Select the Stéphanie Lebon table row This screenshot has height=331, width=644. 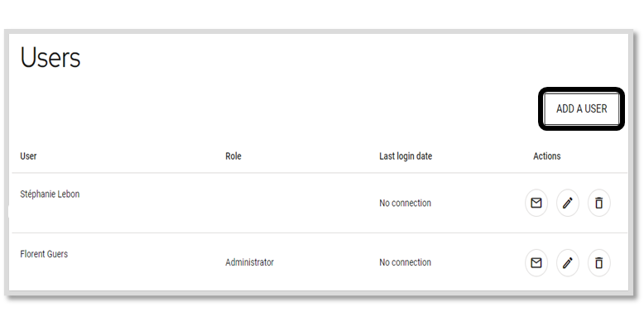(320, 203)
